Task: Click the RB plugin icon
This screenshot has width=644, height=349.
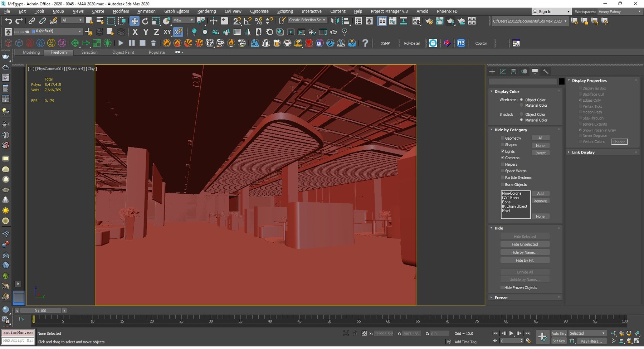Action: pos(461,43)
